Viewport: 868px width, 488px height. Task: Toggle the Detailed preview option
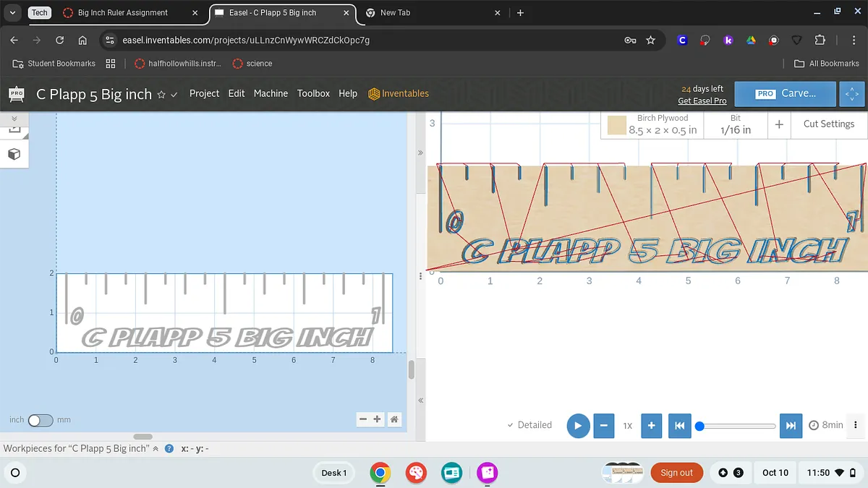pyautogui.click(x=529, y=425)
